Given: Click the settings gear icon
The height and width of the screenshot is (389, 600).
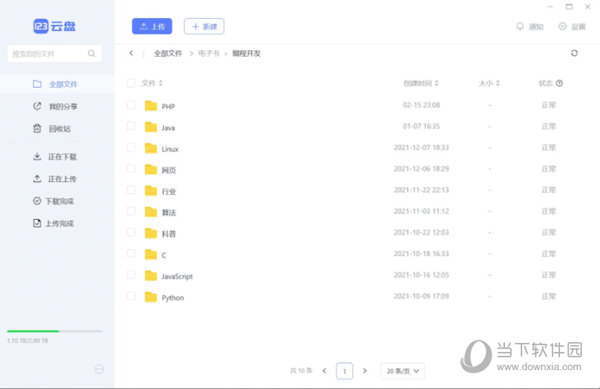Looking at the screenshot, I should tap(562, 26).
